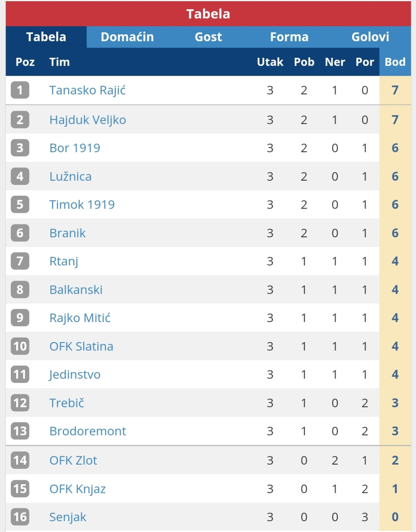Open the Brodoremont team link
Image resolution: width=416 pixels, height=532 pixels.
87,431
